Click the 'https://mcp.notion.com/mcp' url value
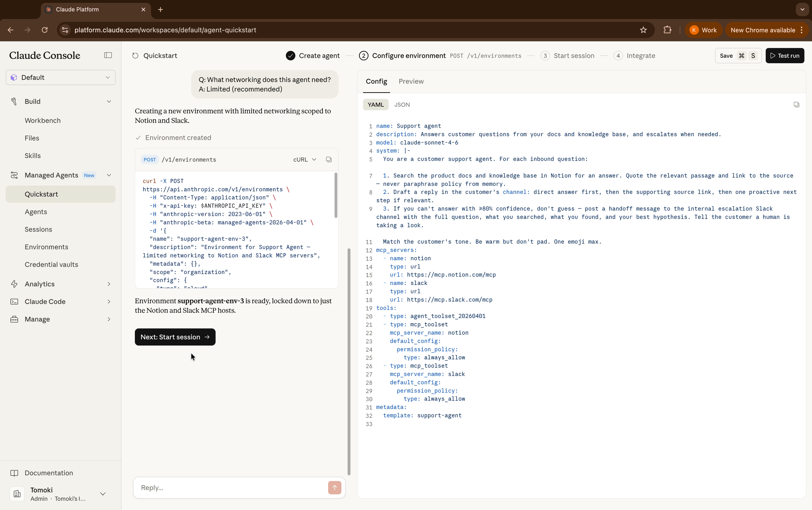 pyautogui.click(x=451, y=274)
